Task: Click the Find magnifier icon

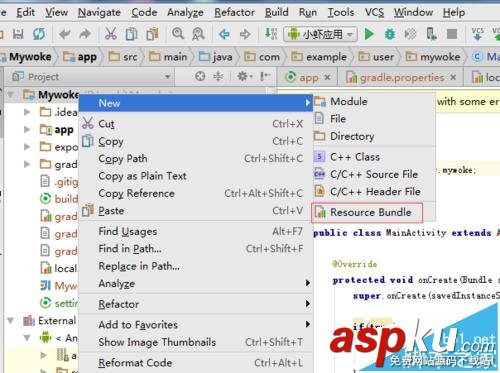Action: [178, 33]
